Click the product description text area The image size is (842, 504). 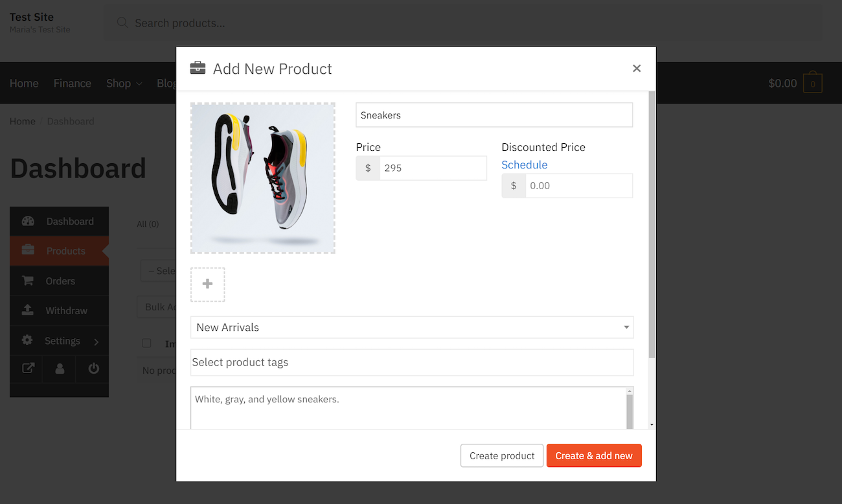coord(408,408)
